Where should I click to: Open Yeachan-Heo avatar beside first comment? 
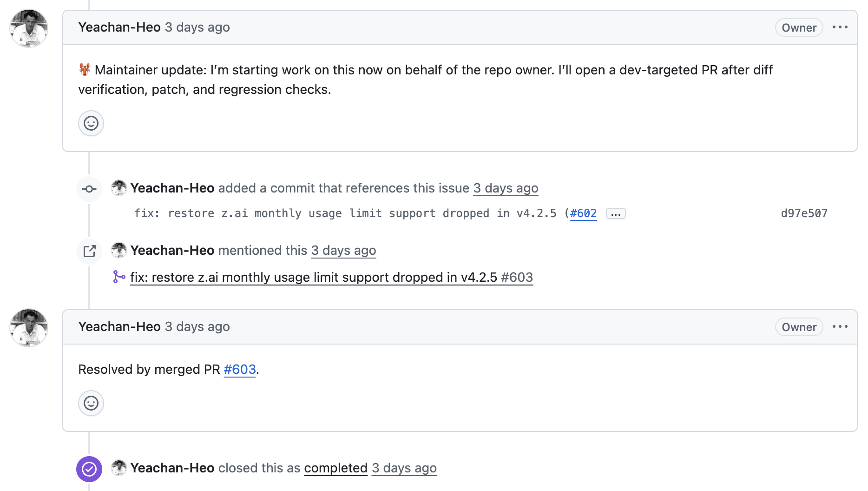pos(29,28)
